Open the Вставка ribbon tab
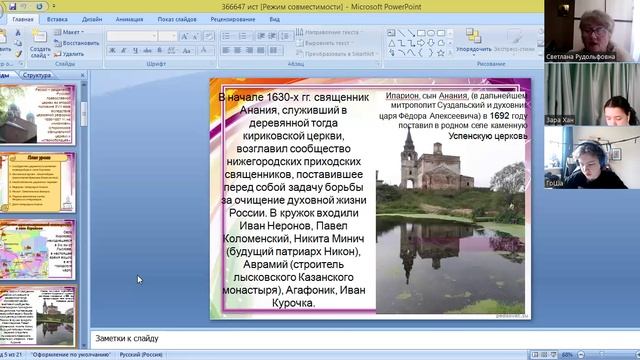Screen dimensions: 640x360 [x=57, y=19]
